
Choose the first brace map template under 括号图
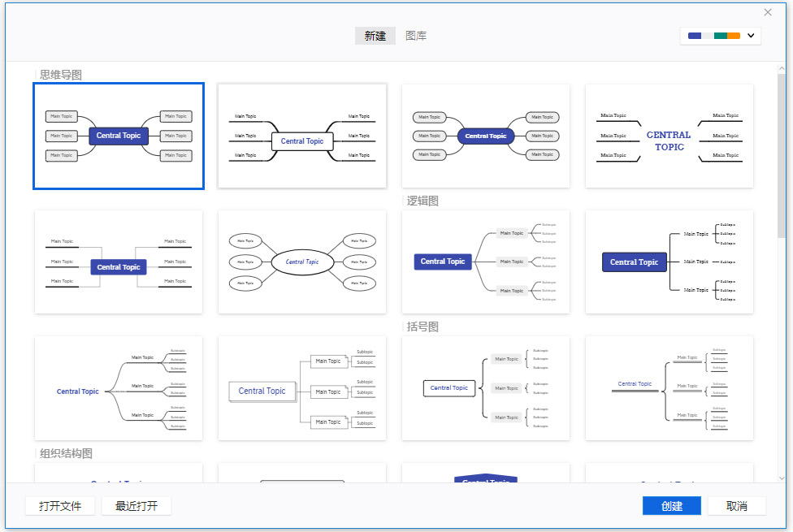click(x=486, y=388)
